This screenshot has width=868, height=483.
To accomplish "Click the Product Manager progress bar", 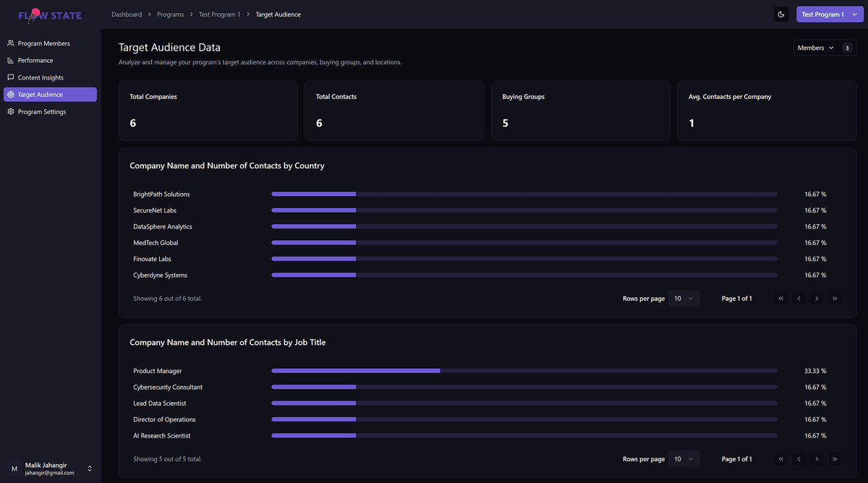I will pyautogui.click(x=524, y=371).
